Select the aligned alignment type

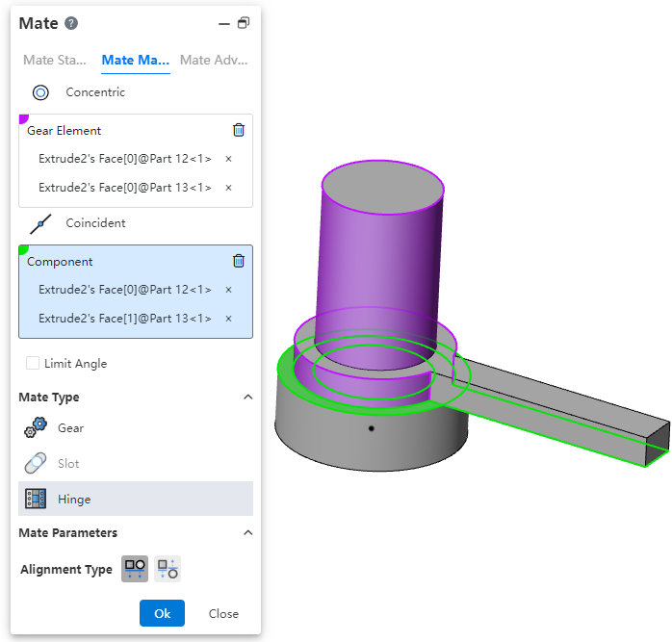tap(135, 569)
